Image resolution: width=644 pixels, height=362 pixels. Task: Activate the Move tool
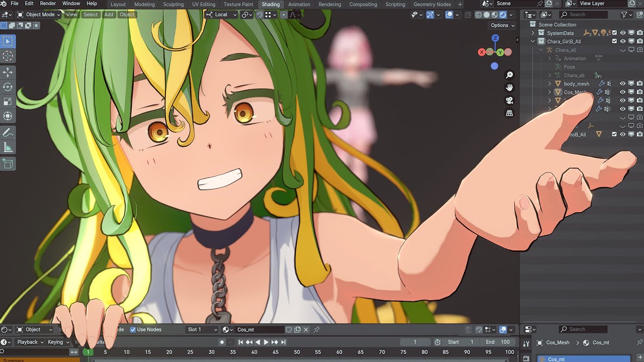tap(8, 72)
